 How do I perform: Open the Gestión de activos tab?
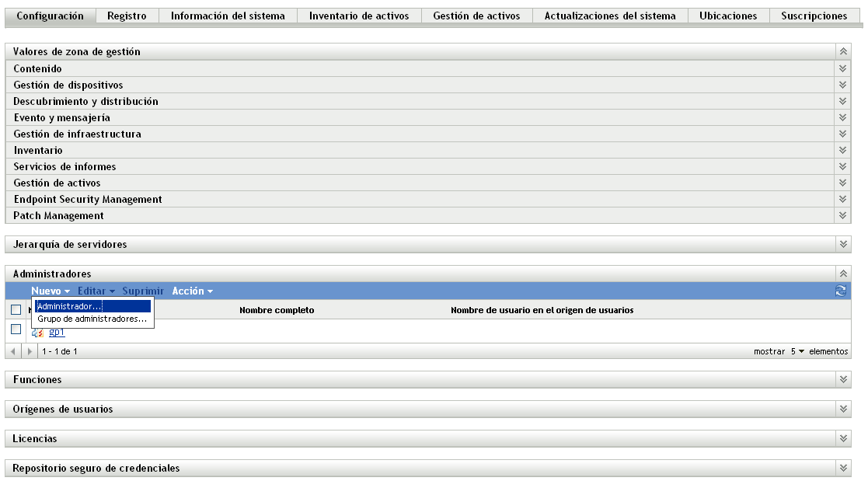476,16
